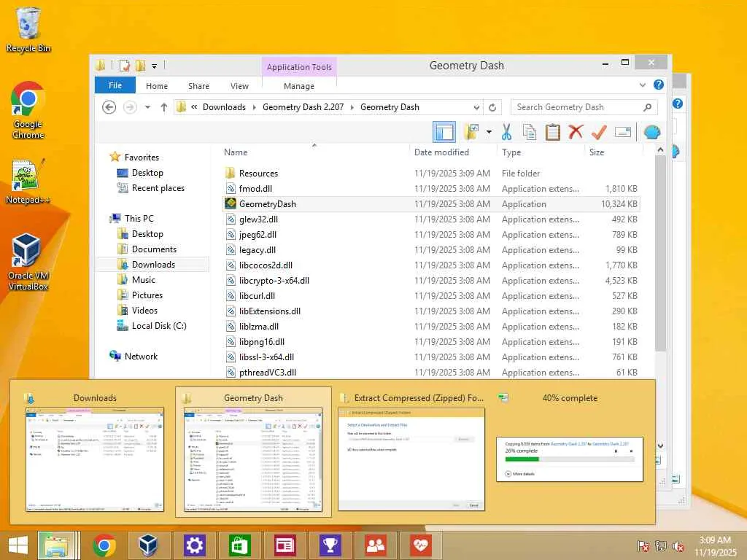Open the Manage ribbon tab
The image size is (747, 560).
tap(298, 86)
